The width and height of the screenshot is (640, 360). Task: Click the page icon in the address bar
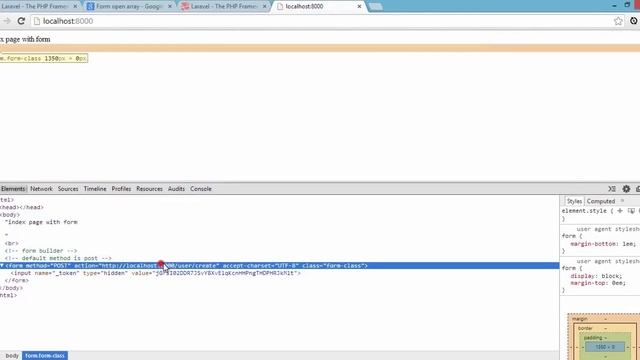click(37, 21)
